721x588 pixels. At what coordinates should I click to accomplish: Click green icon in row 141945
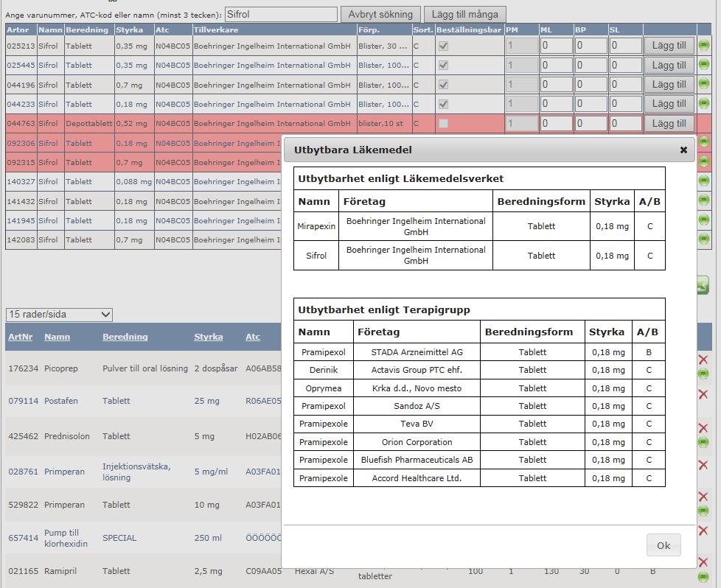coord(703,220)
